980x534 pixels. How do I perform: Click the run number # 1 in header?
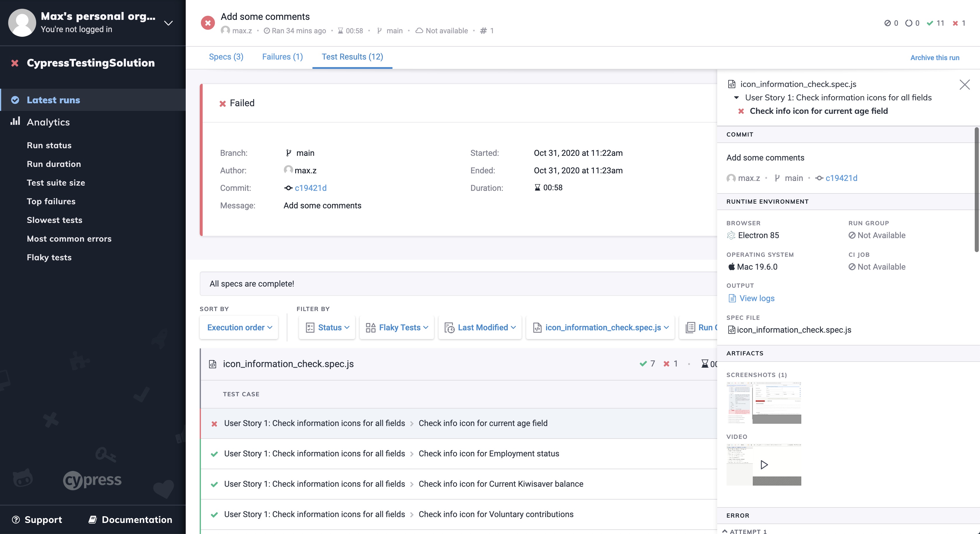pyautogui.click(x=487, y=31)
